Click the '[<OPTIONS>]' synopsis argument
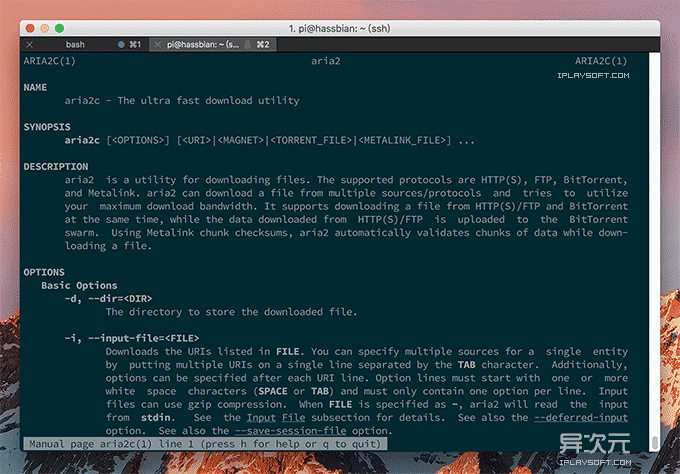 pos(138,141)
